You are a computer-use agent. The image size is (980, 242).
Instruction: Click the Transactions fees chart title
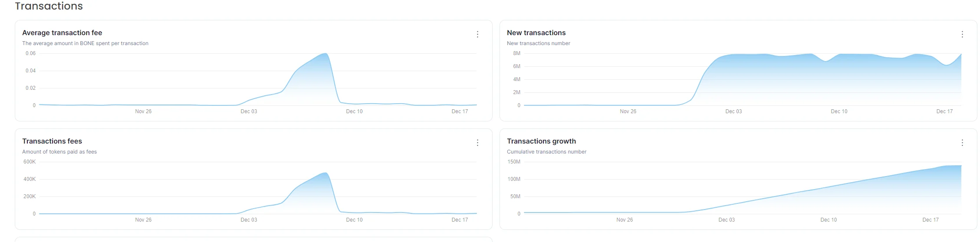tap(52, 141)
